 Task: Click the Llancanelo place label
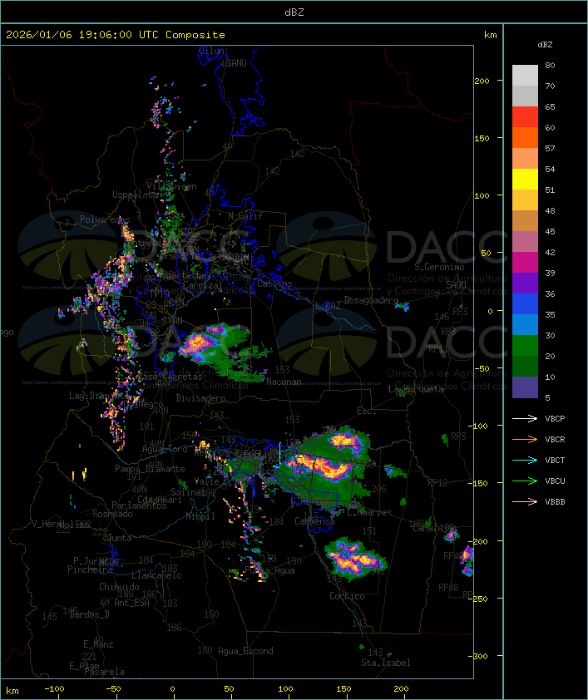tap(156, 575)
